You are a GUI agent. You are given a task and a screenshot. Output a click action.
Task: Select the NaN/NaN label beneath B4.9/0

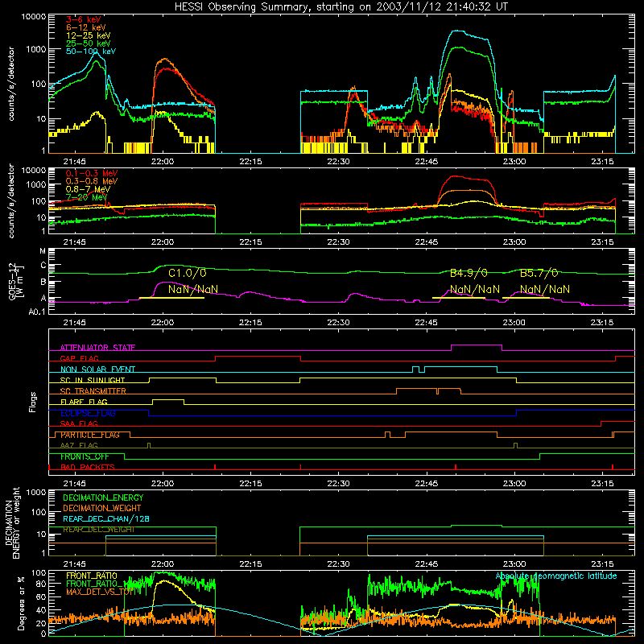coord(475,290)
